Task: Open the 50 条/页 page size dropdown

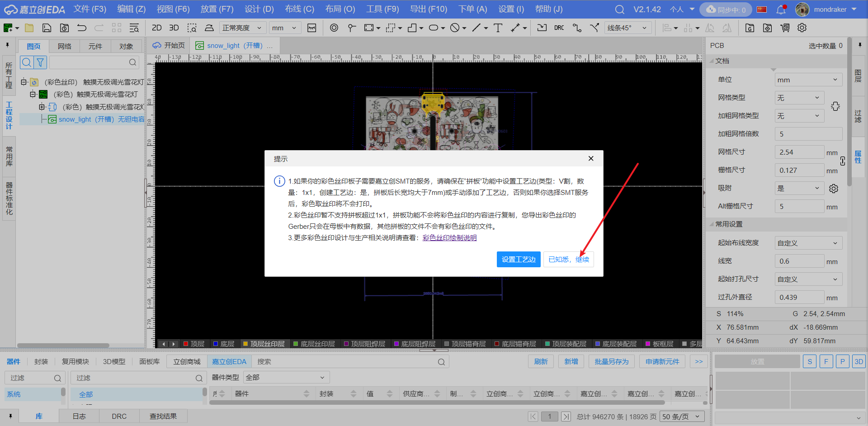Action: (x=682, y=417)
